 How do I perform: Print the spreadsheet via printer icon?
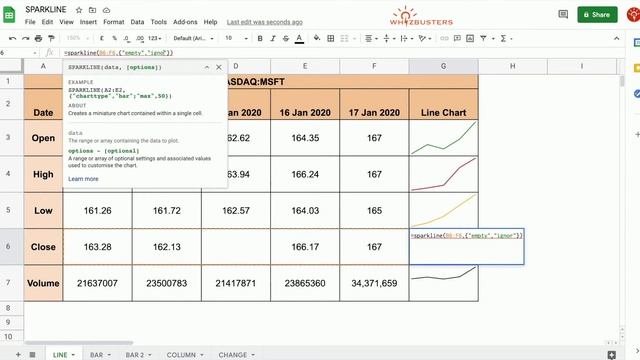(x=38, y=38)
